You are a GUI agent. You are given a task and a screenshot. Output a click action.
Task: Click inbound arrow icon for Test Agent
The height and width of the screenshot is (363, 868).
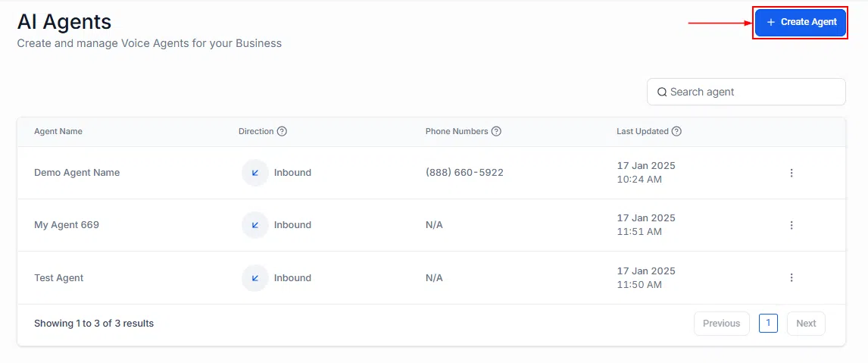(x=255, y=277)
